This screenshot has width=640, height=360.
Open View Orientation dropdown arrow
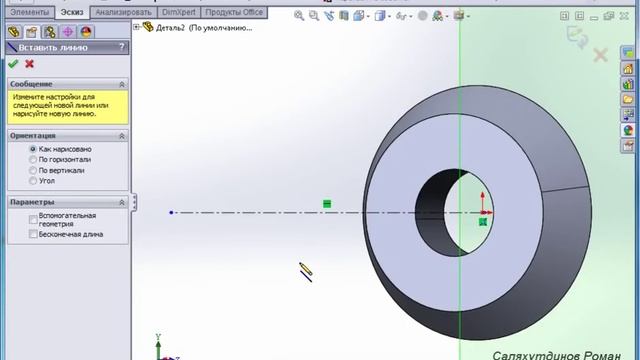point(368,16)
